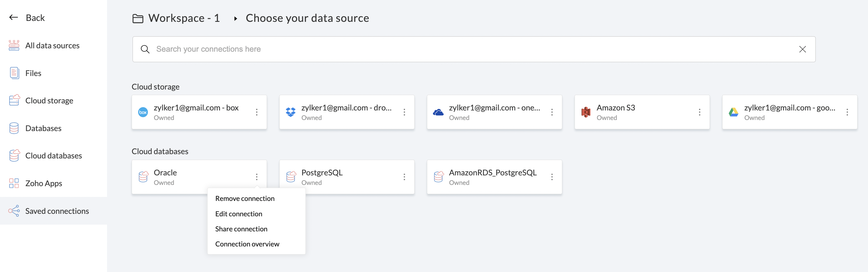Image resolution: width=868 pixels, height=272 pixels.
Task: Select the Files sidebar icon
Action: 14,73
